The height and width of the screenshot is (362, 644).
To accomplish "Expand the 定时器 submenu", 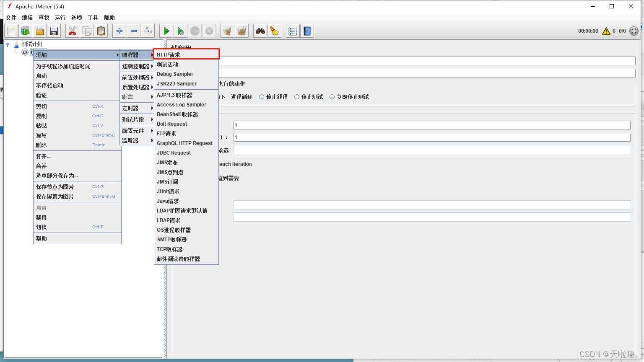I will [137, 108].
